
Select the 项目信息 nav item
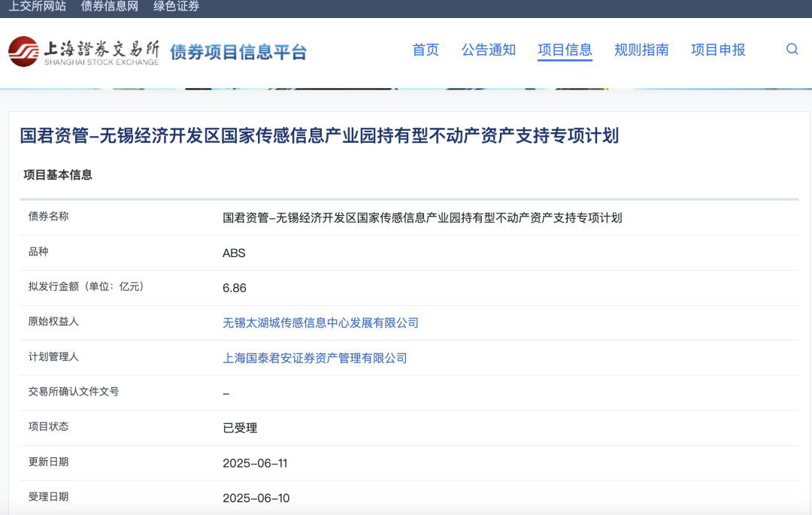(565, 50)
